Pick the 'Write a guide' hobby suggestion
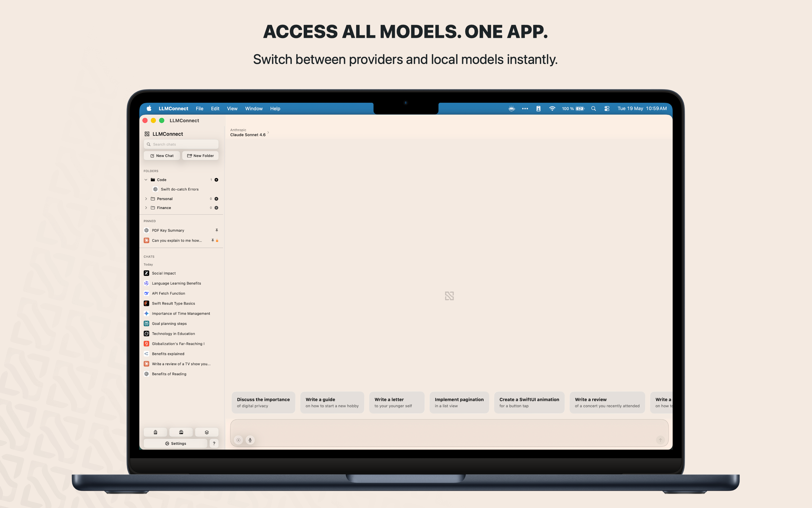The width and height of the screenshot is (812, 508). (x=332, y=402)
